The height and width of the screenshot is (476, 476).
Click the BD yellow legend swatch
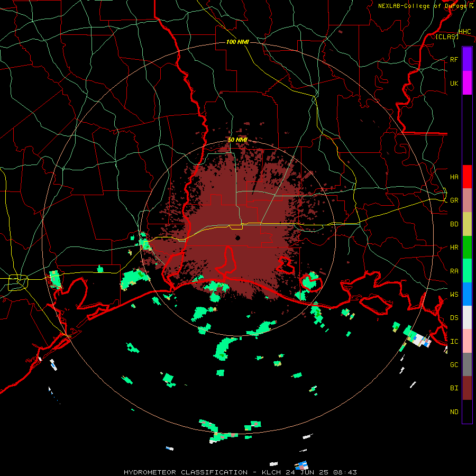point(467,224)
